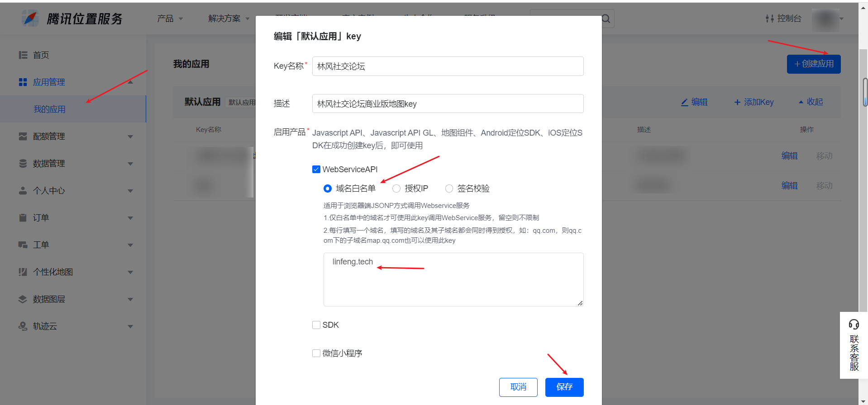Image resolution: width=868 pixels, height=405 pixels.
Task: Open 联系客服 headset support icon
Action: pos(854,324)
